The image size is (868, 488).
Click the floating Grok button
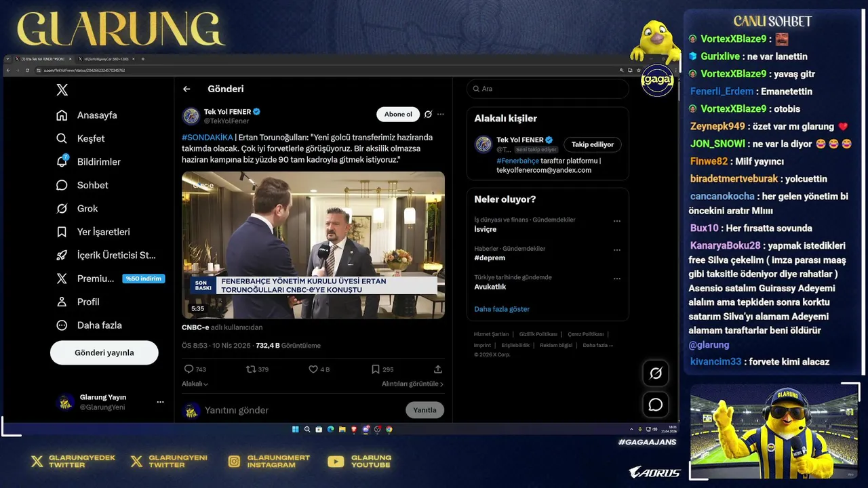656,373
